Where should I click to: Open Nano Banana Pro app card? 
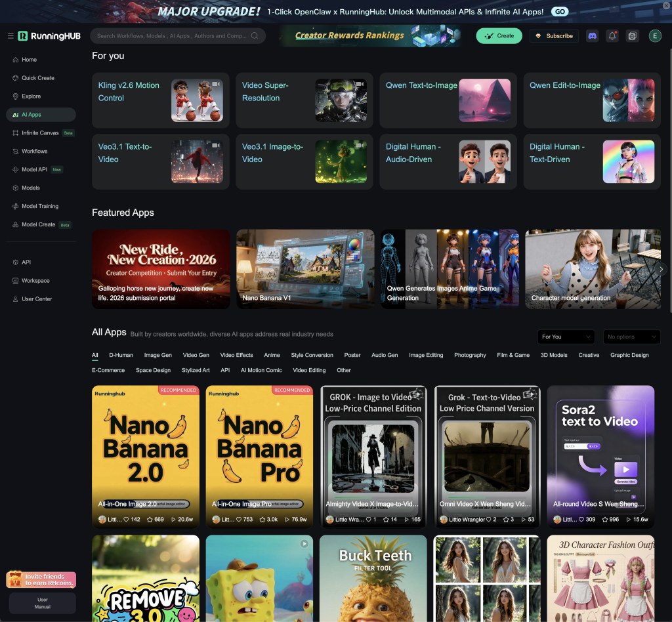(x=259, y=457)
